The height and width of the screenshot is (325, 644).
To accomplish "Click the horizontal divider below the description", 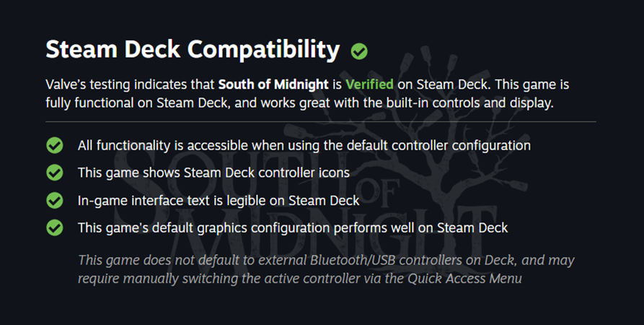I will pos(322,122).
